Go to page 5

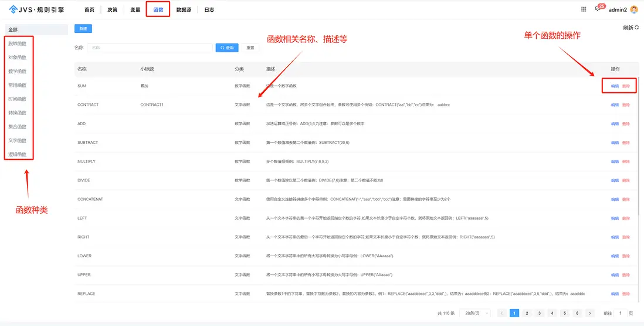click(565, 313)
